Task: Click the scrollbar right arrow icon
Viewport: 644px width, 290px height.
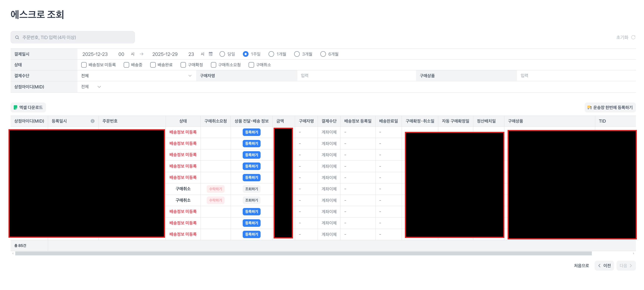Action: [x=633, y=254]
